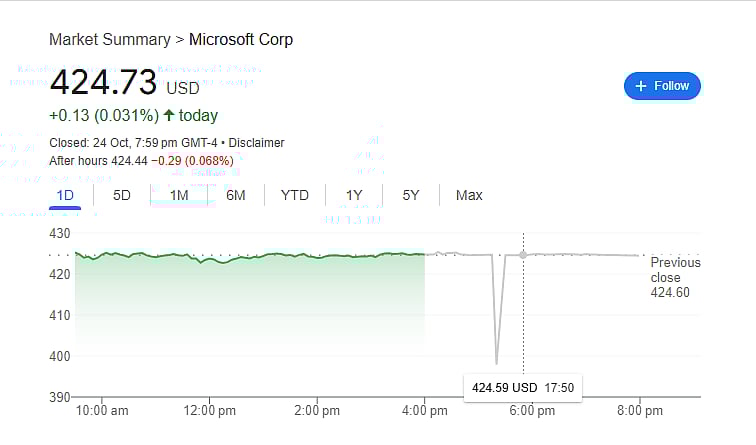
Task: Switch to the YTD tab
Action: click(294, 195)
